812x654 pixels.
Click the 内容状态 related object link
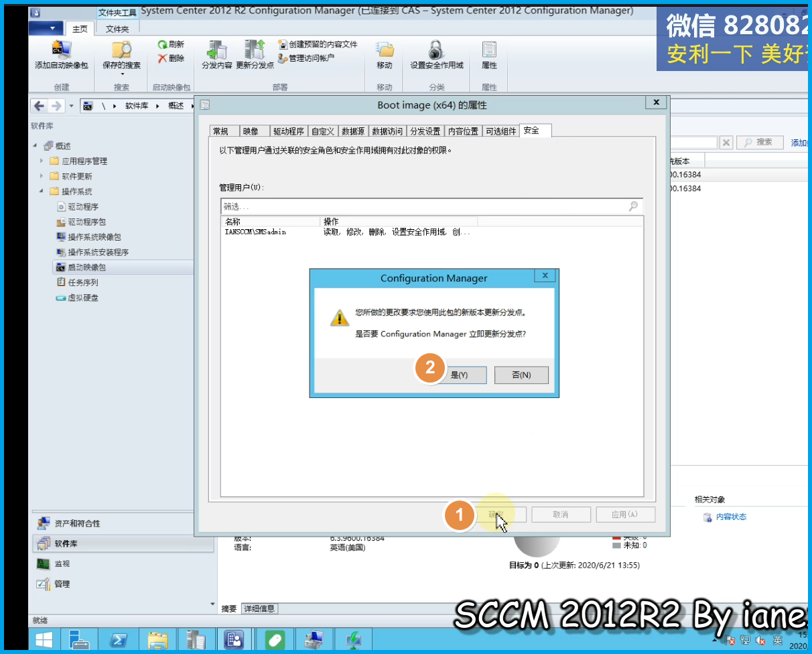tap(731, 517)
